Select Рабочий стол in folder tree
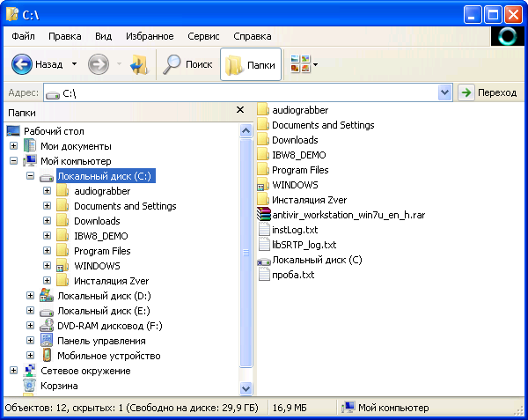 pos(54,131)
